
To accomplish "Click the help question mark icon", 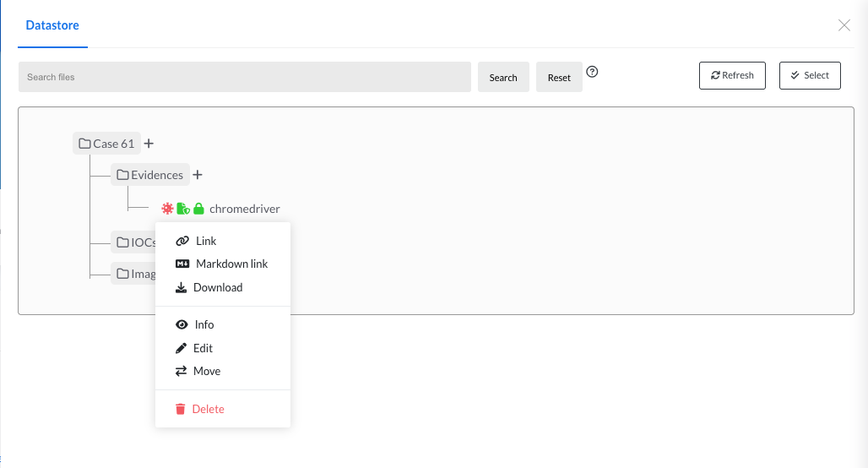I will tap(593, 72).
